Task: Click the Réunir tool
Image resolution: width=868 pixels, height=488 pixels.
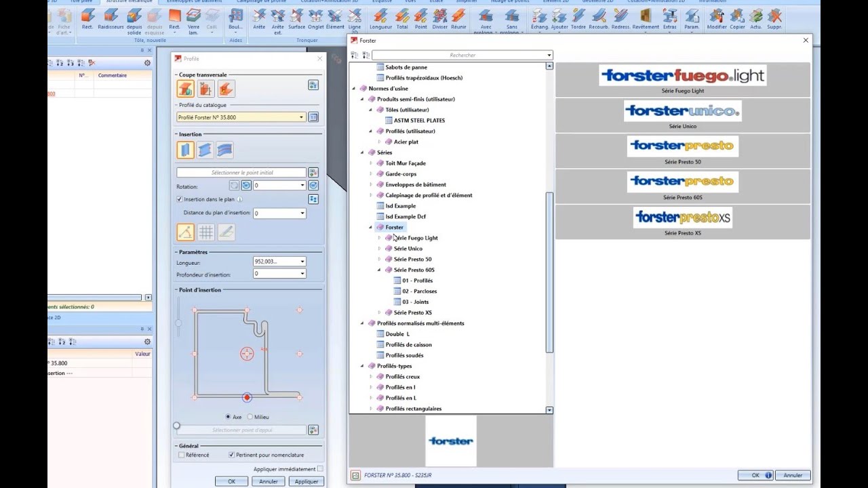Action: [x=458, y=19]
